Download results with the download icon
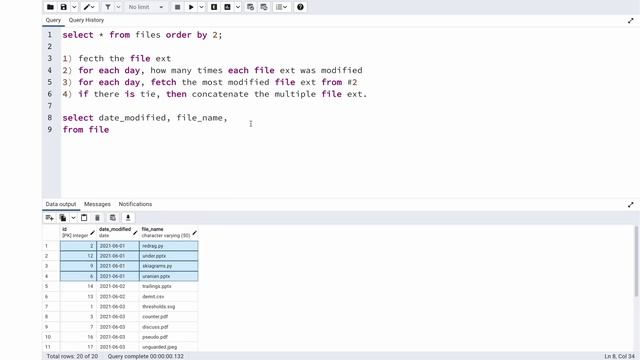 (128, 218)
